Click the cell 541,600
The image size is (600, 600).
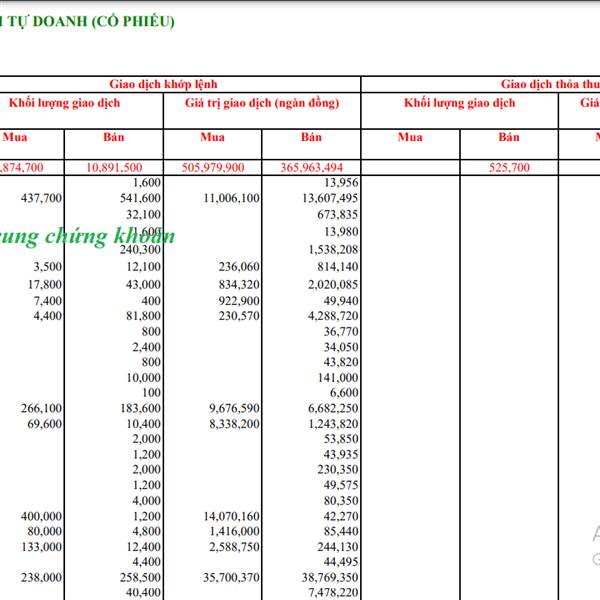[x=140, y=198]
